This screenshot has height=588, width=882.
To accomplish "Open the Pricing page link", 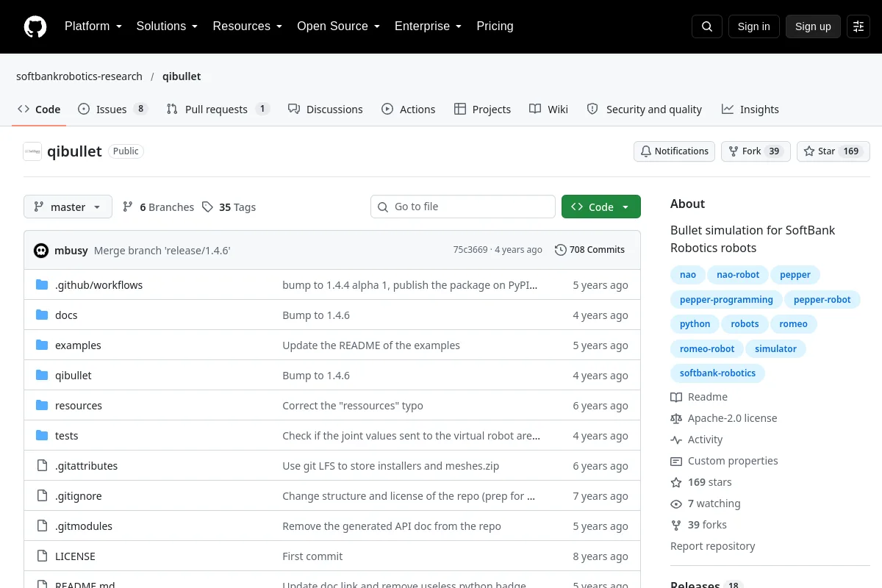I will (495, 26).
